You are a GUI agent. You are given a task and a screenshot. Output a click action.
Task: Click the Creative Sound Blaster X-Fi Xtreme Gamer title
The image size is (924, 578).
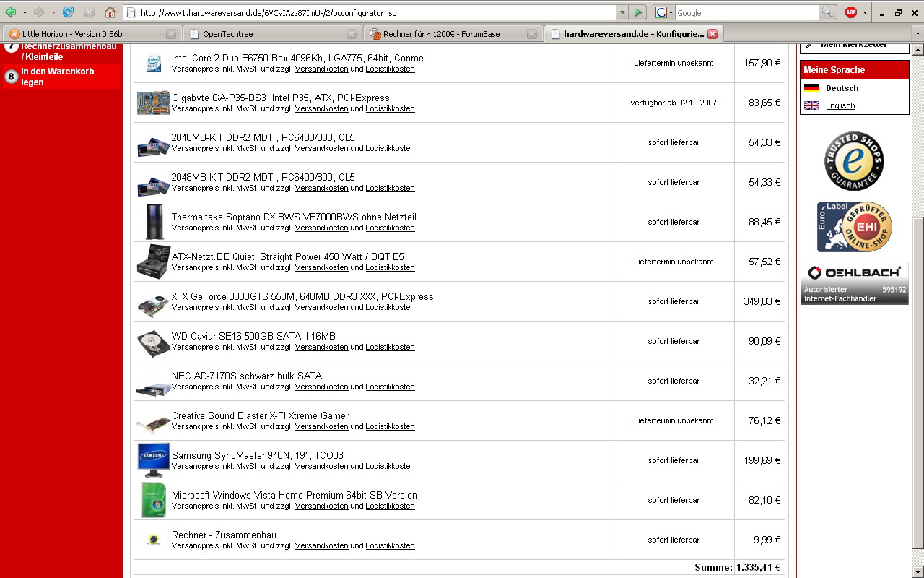(x=260, y=415)
